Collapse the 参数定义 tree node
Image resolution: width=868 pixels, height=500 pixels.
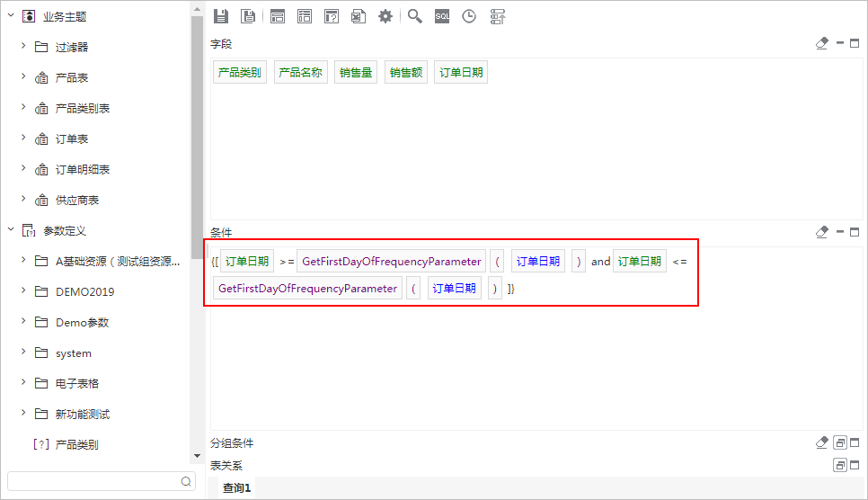pos(11,229)
